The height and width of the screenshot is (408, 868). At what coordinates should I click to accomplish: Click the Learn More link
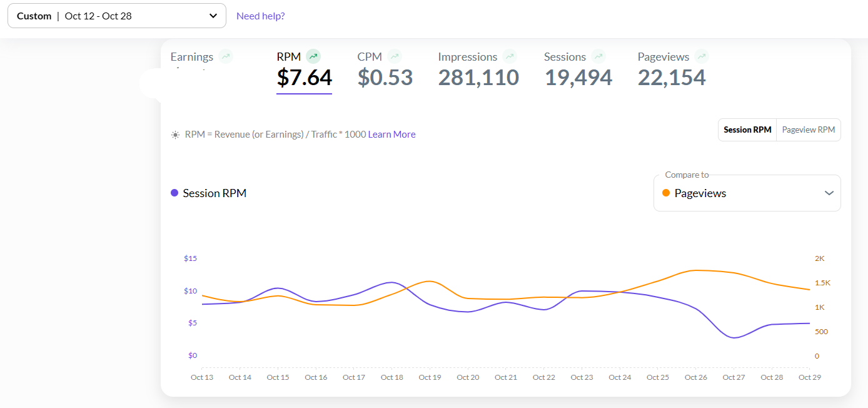click(391, 135)
